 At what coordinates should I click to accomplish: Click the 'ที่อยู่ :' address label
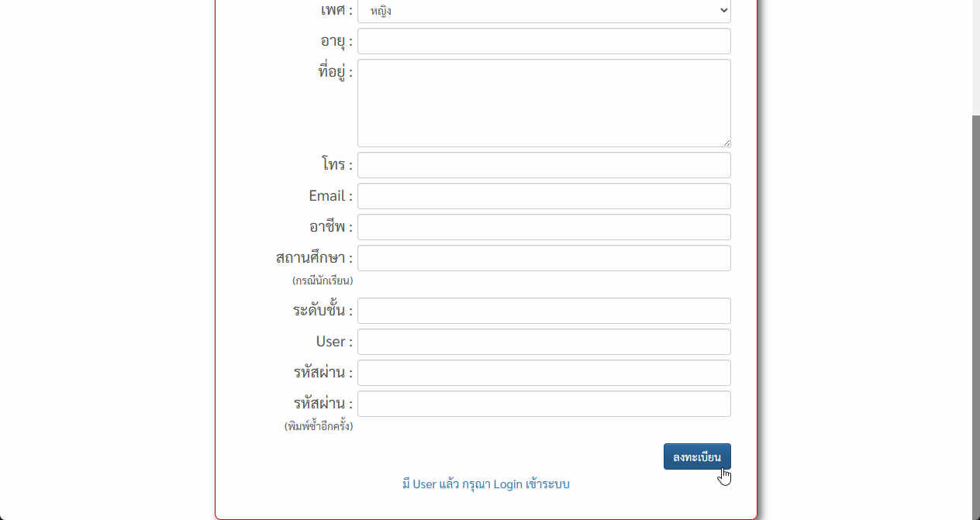tap(335, 72)
